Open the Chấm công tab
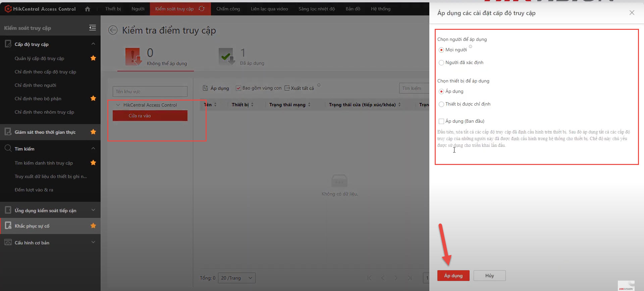Screen dimensions: 644x291 (228, 9)
